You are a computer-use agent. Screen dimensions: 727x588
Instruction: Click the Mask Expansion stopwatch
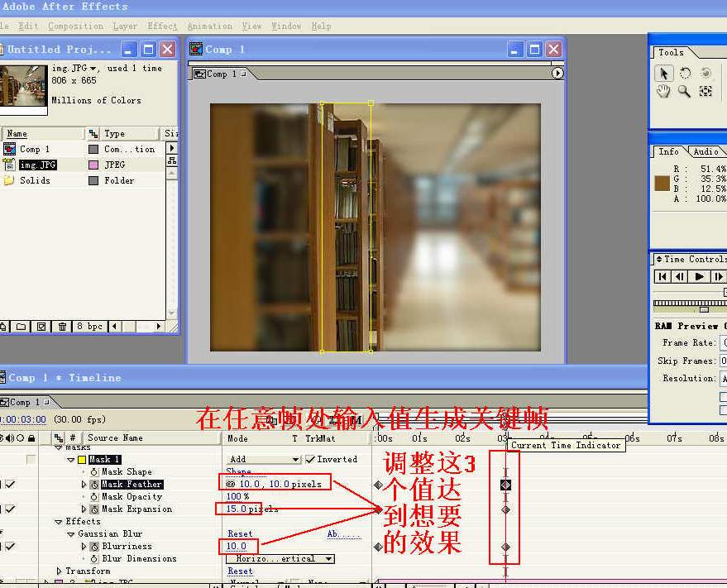pos(94,509)
